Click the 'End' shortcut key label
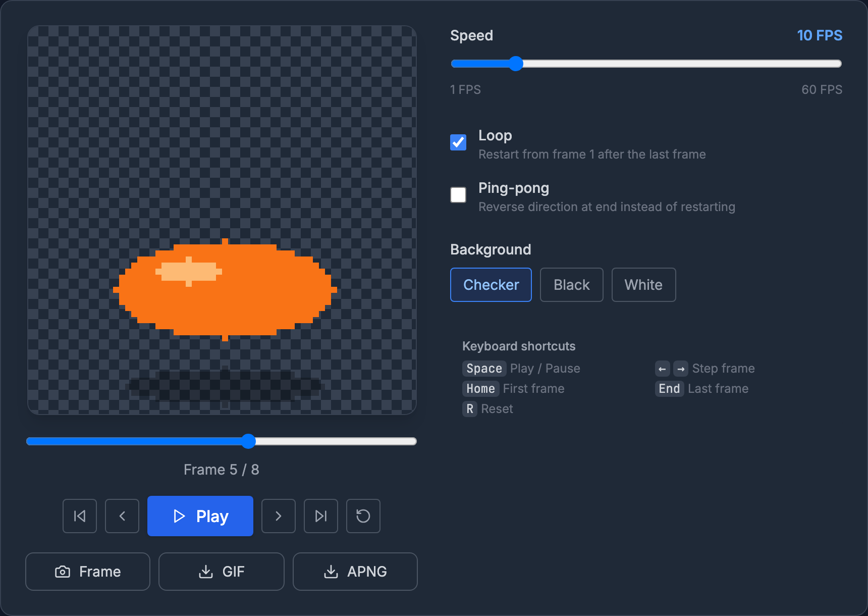This screenshot has width=868, height=616. [x=669, y=389]
